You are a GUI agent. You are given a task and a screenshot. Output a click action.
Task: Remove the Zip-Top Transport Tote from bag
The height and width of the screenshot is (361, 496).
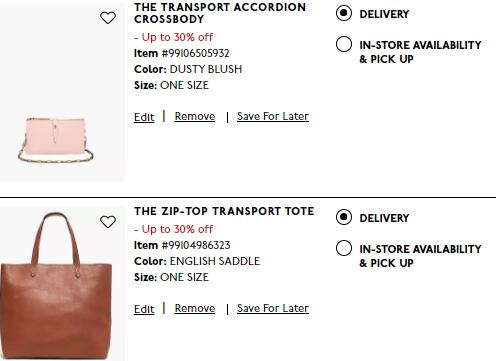coord(195,308)
